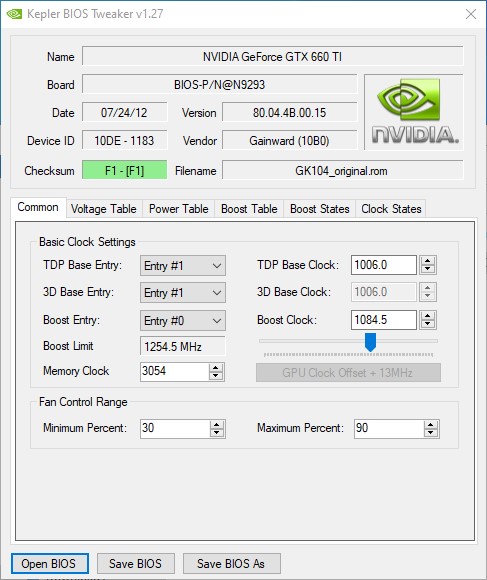This screenshot has height=580, width=487.
Task: Decrease Memory Clock with down arrow
Action: [x=216, y=376]
